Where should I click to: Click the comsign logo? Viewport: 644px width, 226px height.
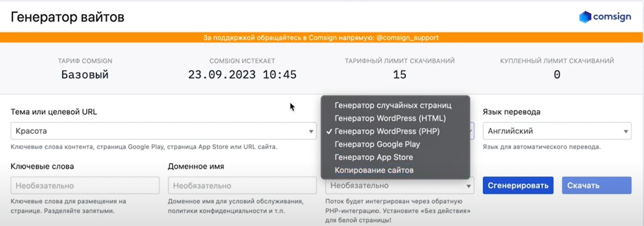pyautogui.click(x=605, y=17)
